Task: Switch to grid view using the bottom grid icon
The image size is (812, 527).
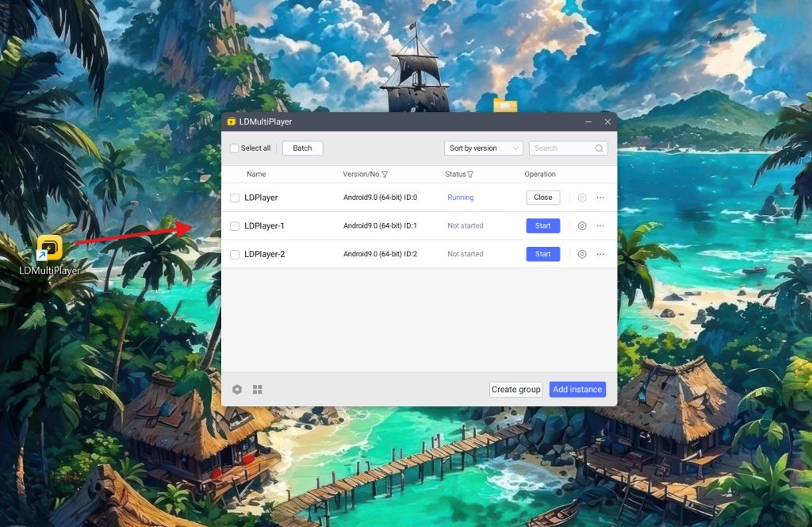Action: click(258, 390)
